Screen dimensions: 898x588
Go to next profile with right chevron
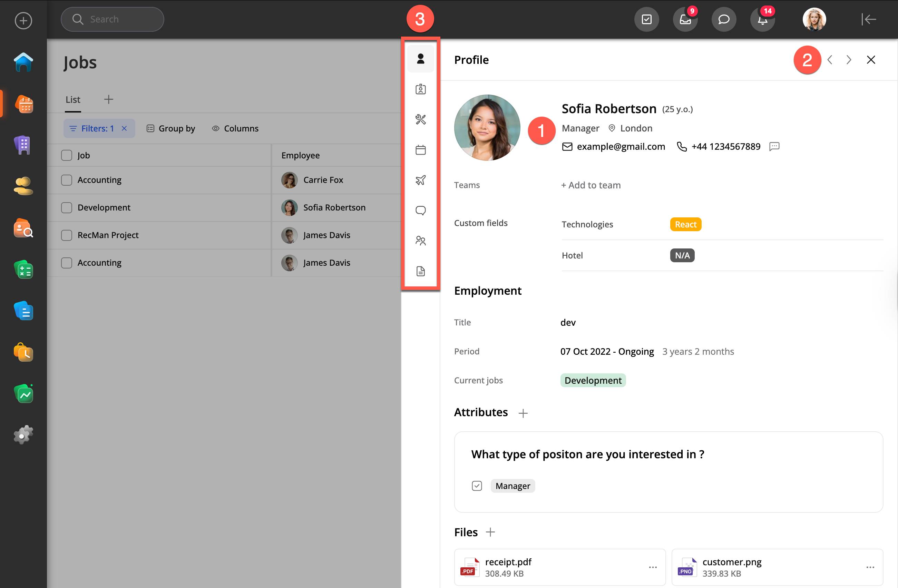pos(849,60)
